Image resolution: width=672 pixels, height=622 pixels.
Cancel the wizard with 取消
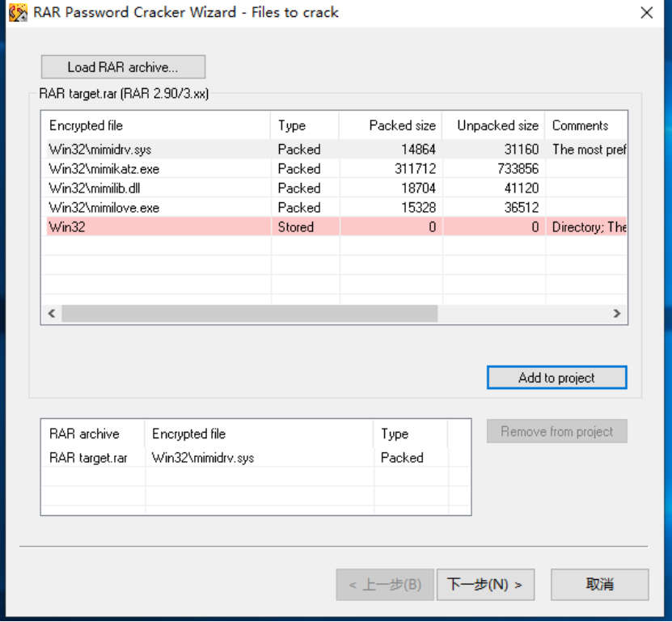click(599, 584)
